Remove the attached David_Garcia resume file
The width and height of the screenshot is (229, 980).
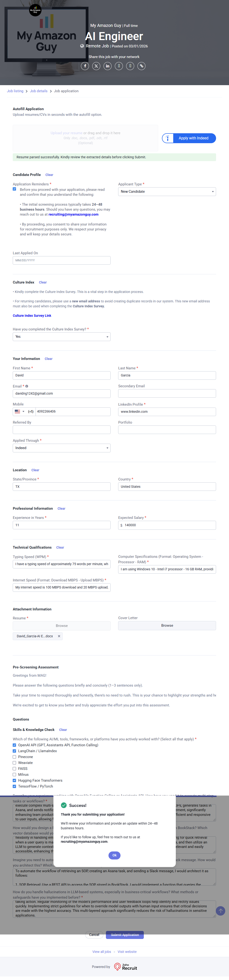tap(59, 636)
